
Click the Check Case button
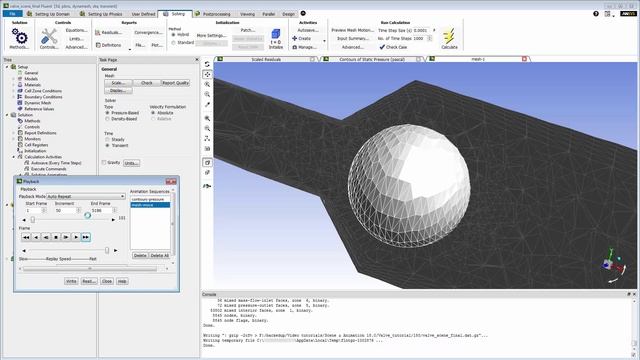pyautogui.click(x=393, y=47)
